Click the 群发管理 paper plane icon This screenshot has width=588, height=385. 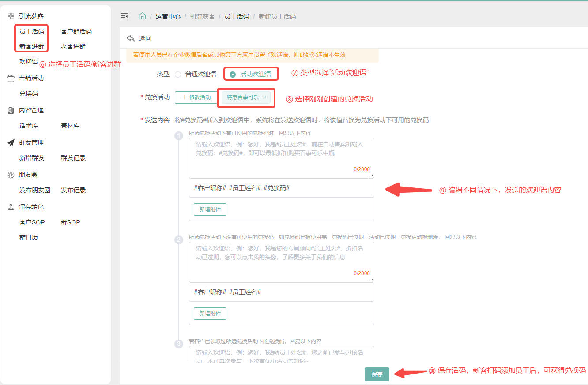point(11,143)
